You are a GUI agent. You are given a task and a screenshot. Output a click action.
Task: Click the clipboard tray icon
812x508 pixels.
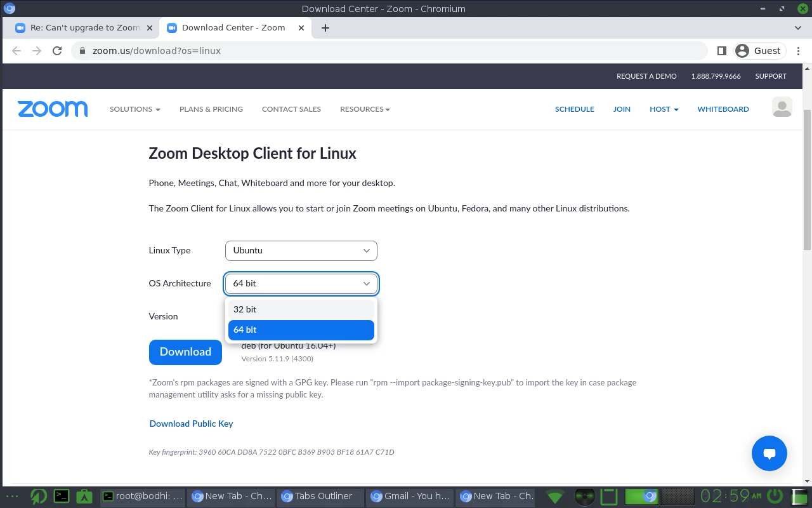609,496
